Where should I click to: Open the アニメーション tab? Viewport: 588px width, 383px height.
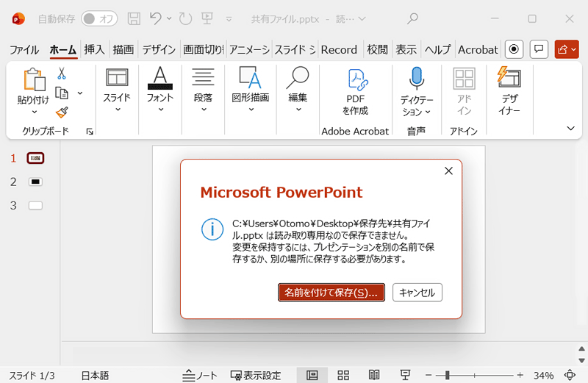[249, 49]
